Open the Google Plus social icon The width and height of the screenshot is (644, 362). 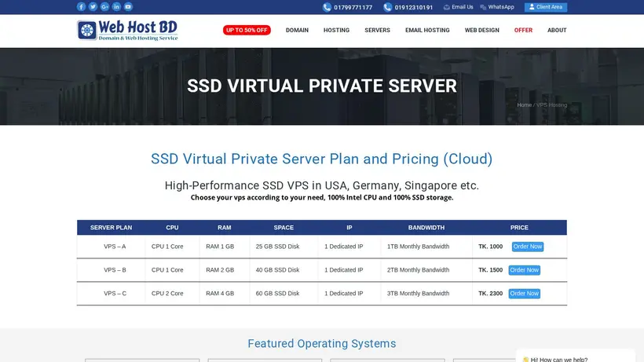(x=104, y=6)
